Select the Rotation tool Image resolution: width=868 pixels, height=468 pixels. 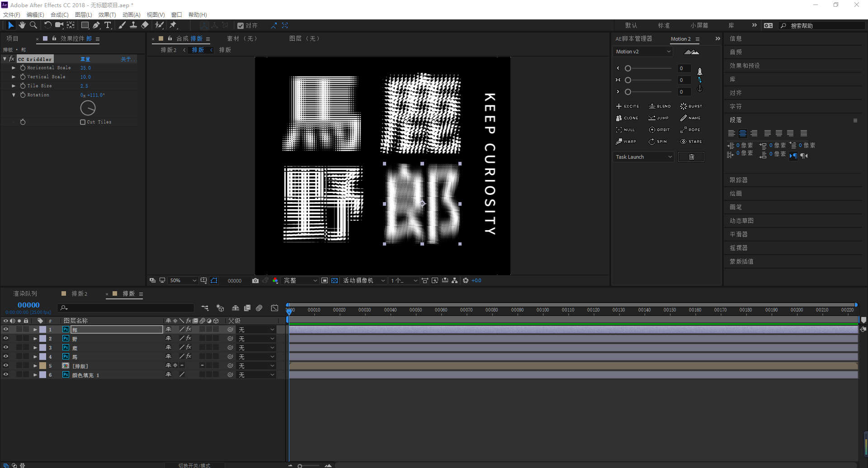(x=47, y=25)
